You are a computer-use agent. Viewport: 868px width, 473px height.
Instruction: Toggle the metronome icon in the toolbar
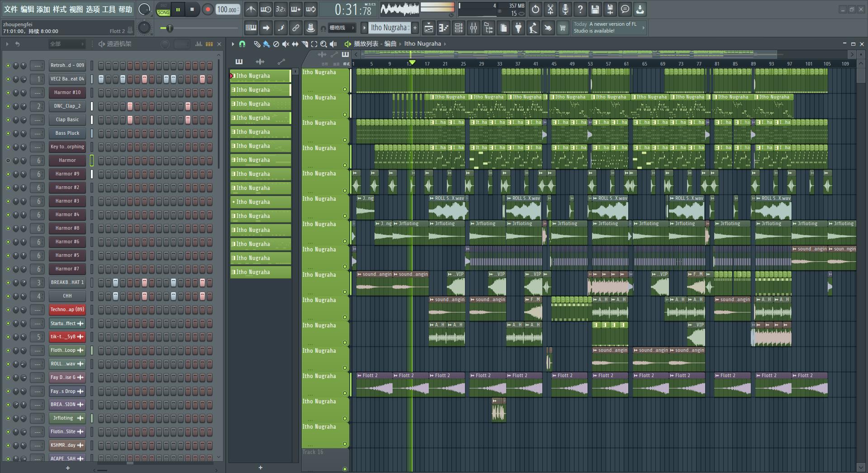[x=251, y=9]
